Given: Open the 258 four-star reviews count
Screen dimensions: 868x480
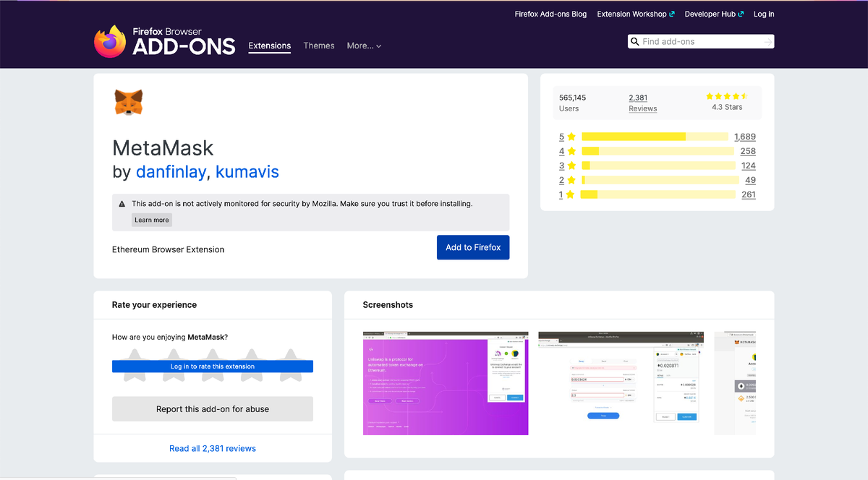Looking at the screenshot, I should (748, 151).
